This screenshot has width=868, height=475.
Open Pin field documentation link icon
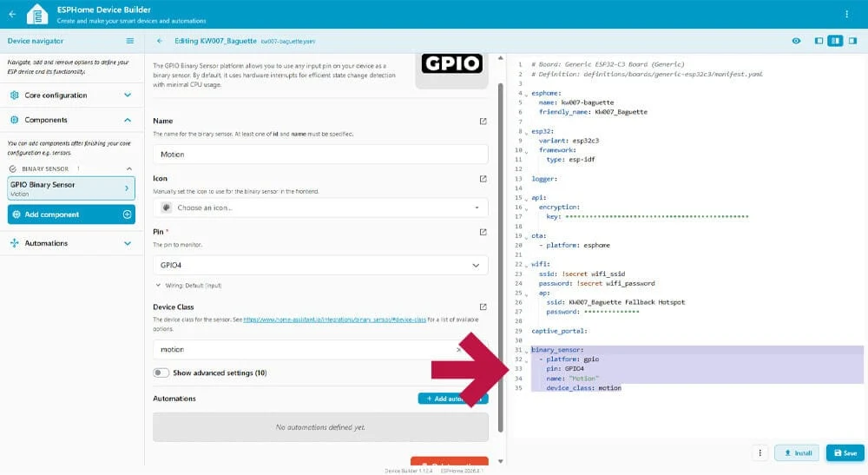coord(483,232)
